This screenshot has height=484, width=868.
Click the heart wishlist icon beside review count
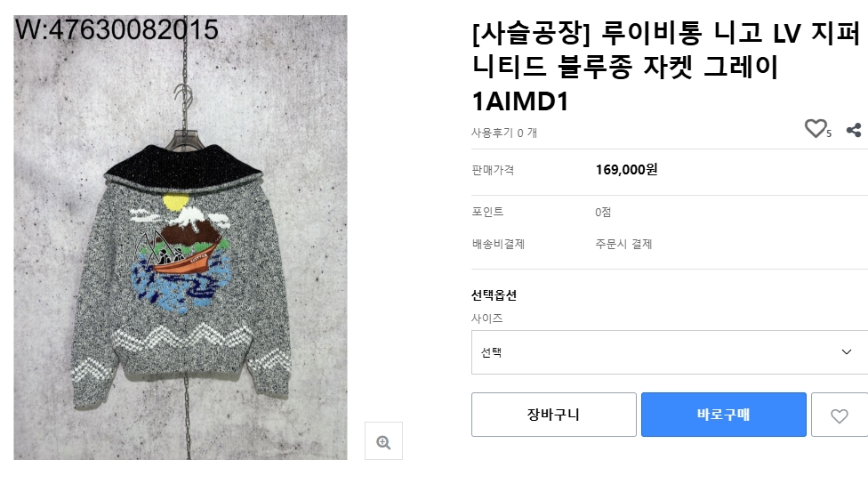click(x=816, y=130)
